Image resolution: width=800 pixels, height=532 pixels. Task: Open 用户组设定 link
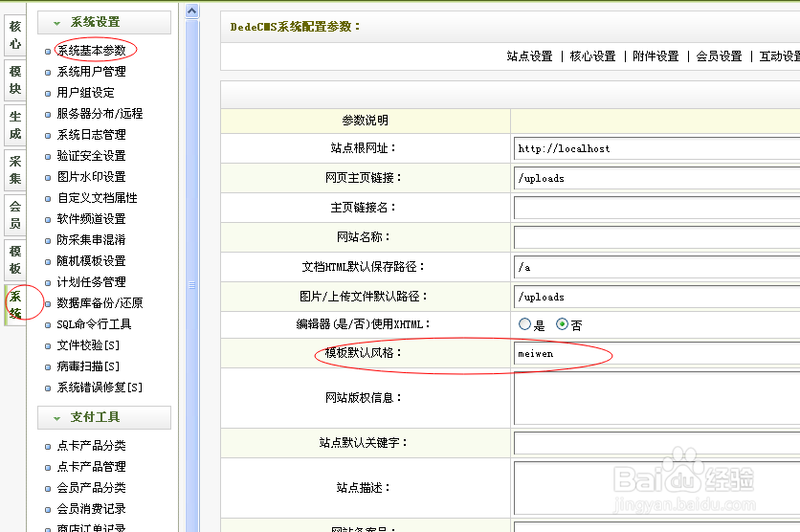(86, 92)
